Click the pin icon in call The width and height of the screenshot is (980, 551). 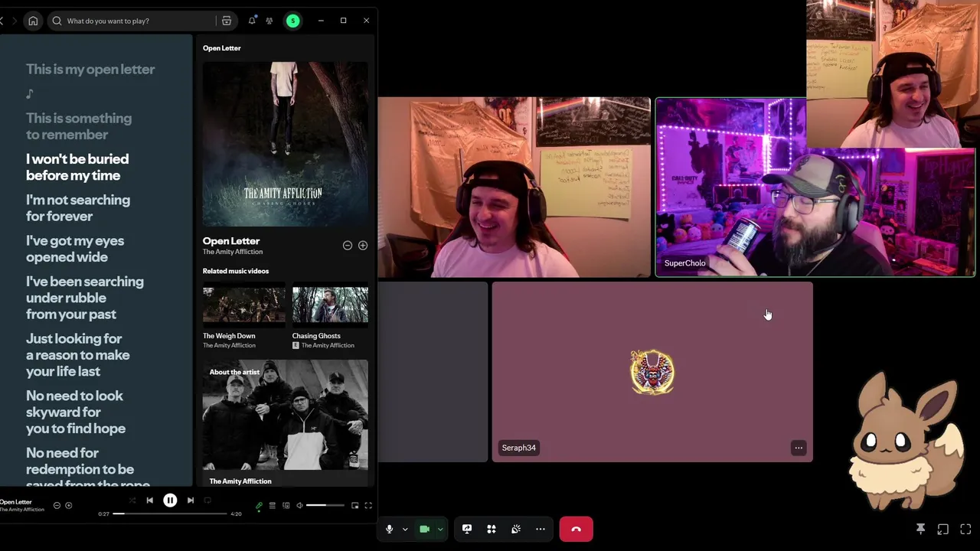point(921,529)
